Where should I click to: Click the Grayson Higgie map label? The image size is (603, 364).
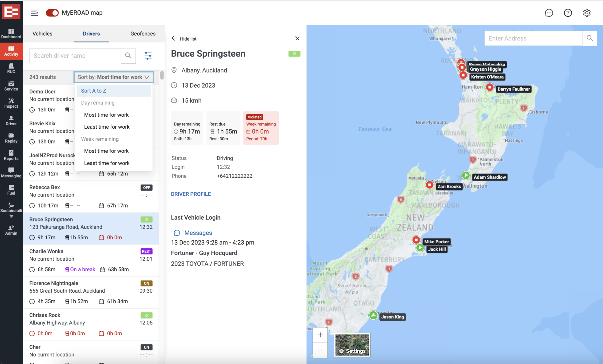click(485, 69)
